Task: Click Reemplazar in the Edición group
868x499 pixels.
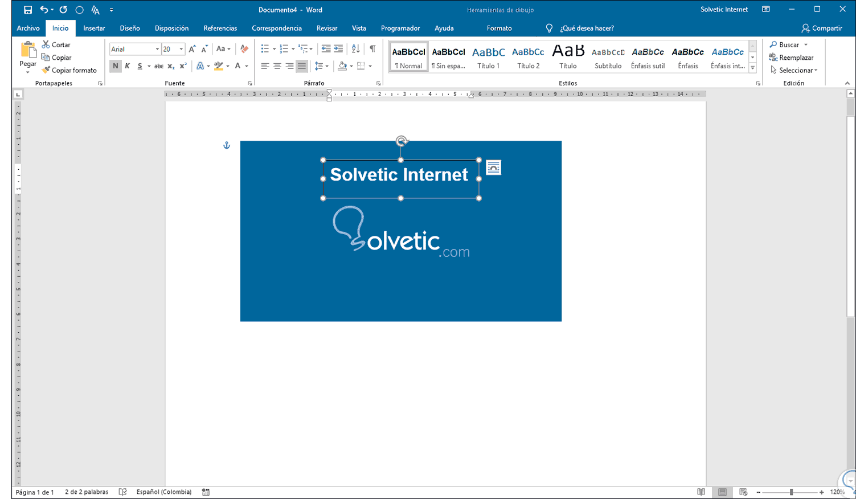Action: [791, 58]
